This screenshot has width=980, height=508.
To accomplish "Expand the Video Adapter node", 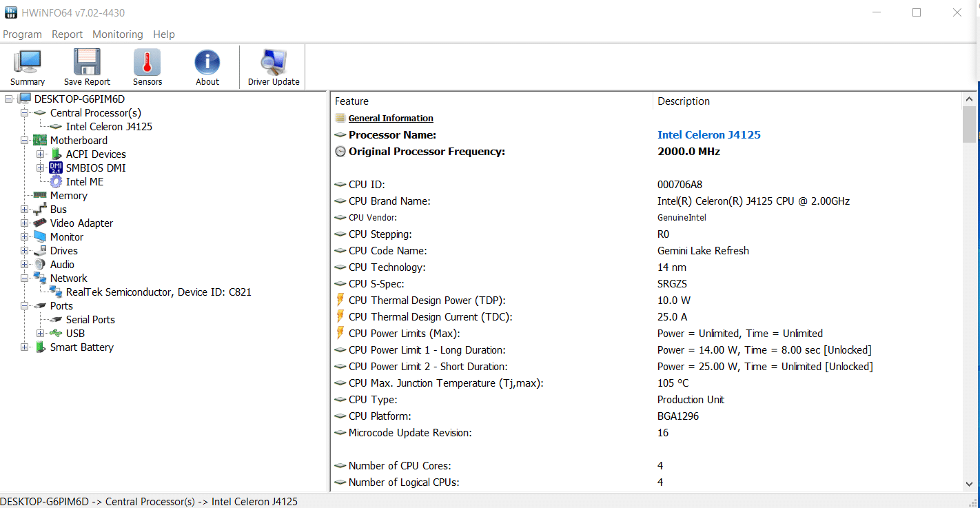I will coord(25,223).
